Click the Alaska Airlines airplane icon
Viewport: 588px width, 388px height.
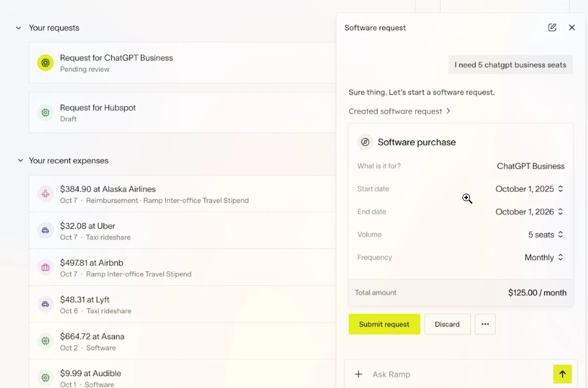coord(45,194)
